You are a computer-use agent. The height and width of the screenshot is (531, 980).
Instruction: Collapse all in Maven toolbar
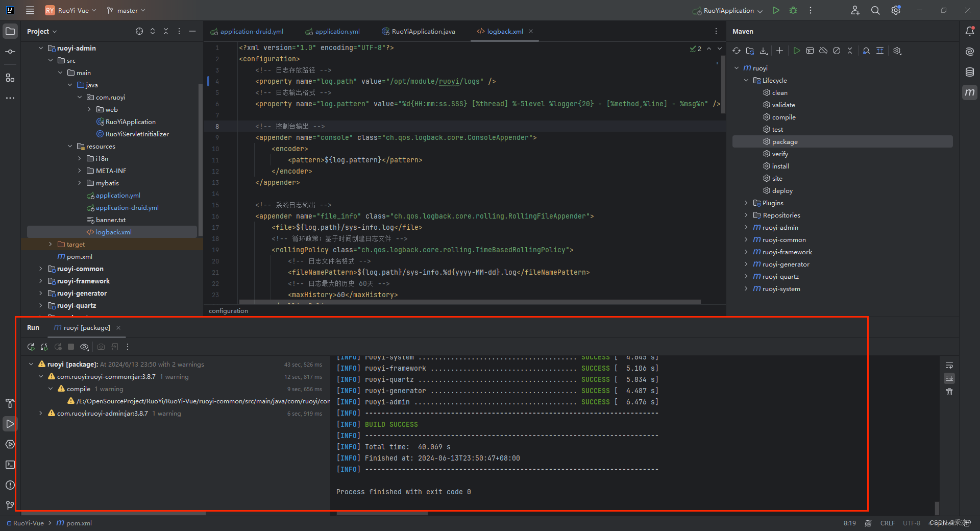pos(850,51)
